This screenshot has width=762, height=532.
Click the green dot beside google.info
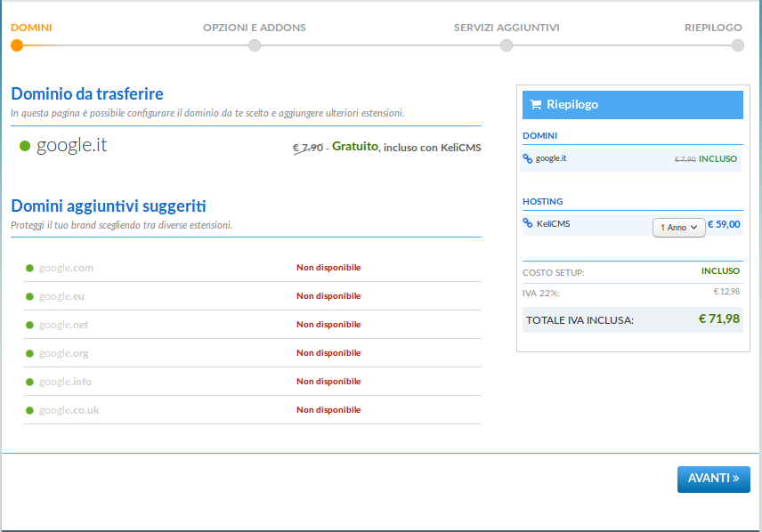pos(29,382)
